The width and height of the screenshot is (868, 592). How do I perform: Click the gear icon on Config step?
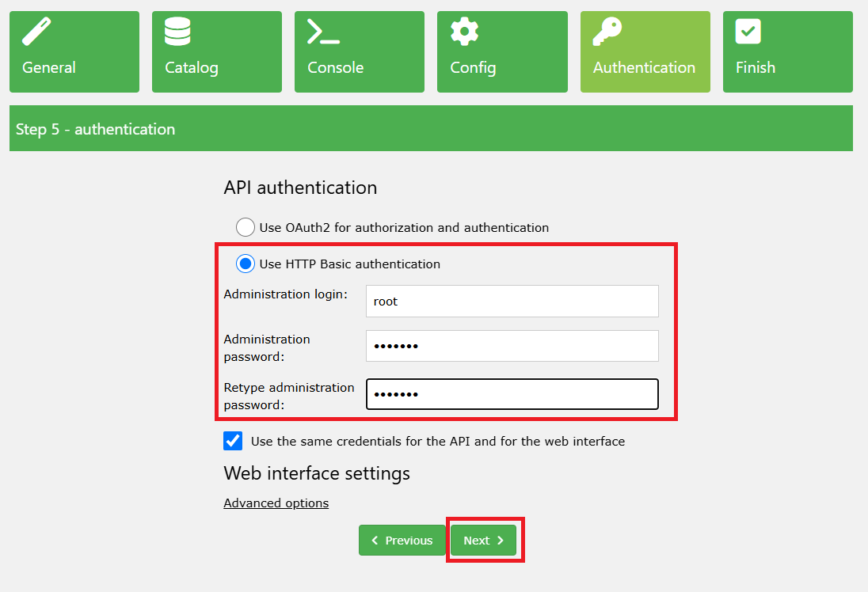tap(464, 31)
